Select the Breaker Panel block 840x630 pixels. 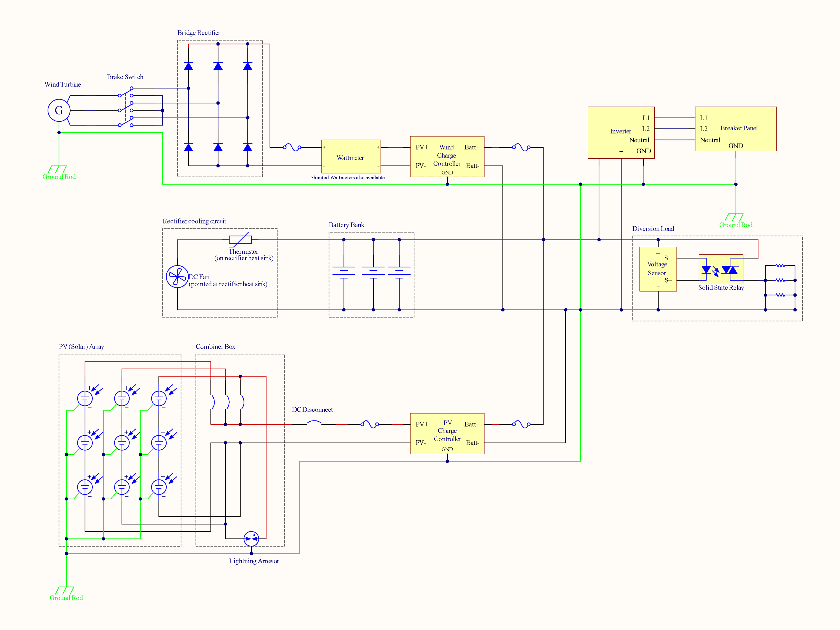736,129
